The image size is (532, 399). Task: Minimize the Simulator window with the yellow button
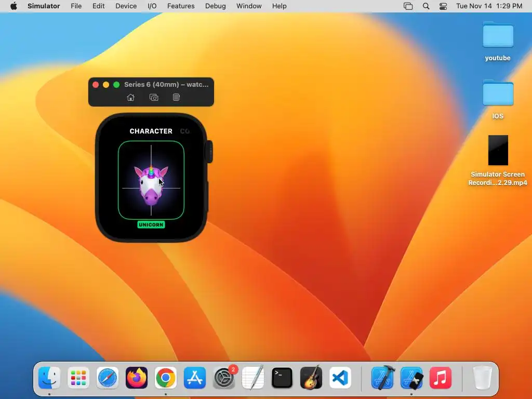(106, 85)
